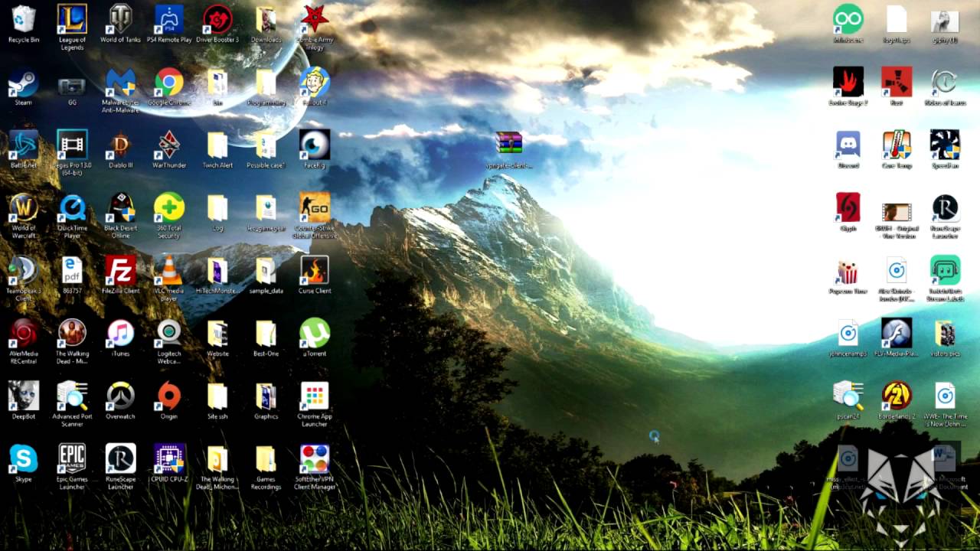The width and height of the screenshot is (980, 551).
Task: Select the PS4 Remote Play icon
Action: click(169, 19)
